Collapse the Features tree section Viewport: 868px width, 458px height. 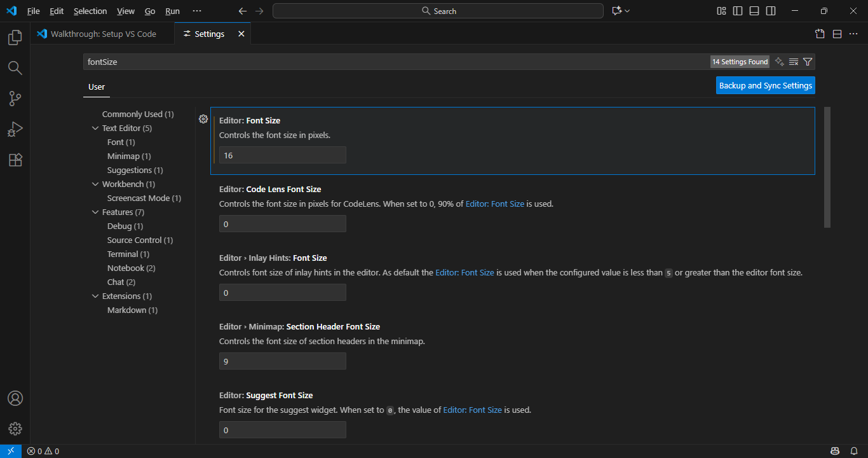pyautogui.click(x=95, y=212)
